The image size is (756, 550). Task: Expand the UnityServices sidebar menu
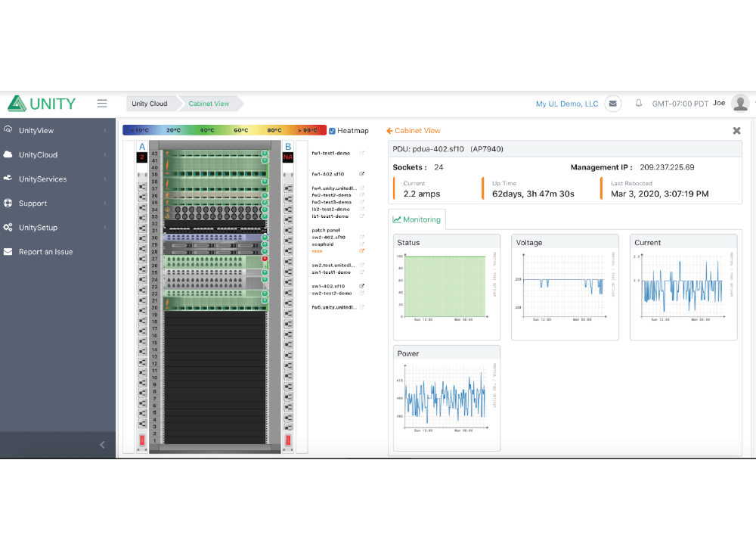click(x=58, y=179)
